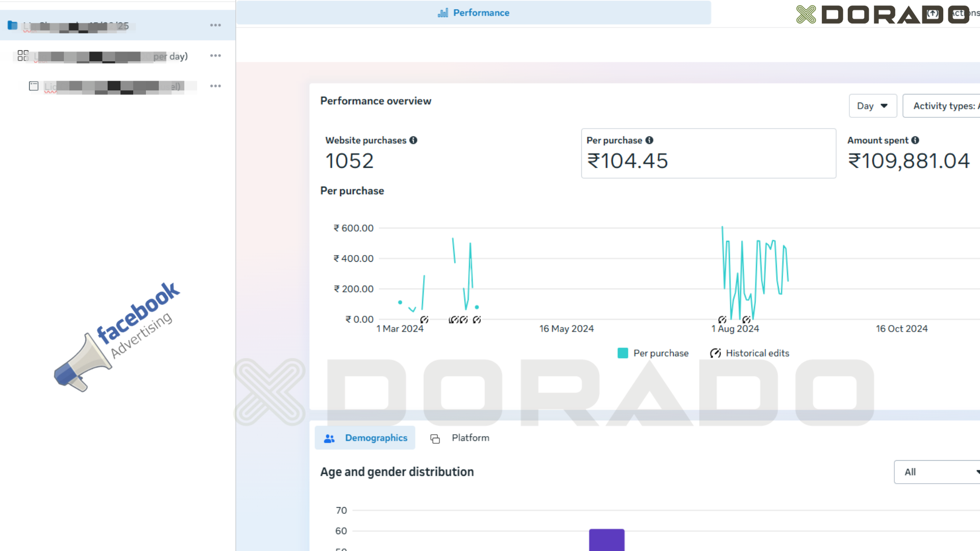980x551 pixels.
Task: Click the ad item window icon
Action: tap(34, 86)
